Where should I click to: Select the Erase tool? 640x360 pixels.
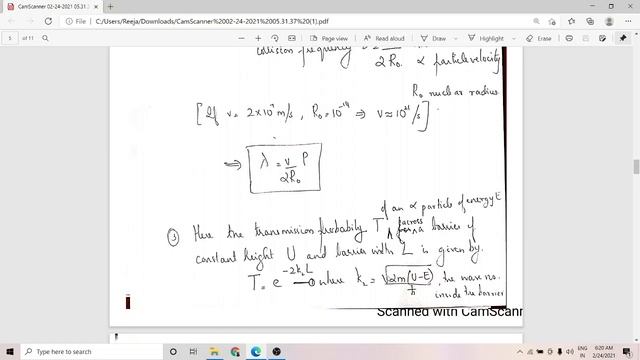(x=539, y=38)
